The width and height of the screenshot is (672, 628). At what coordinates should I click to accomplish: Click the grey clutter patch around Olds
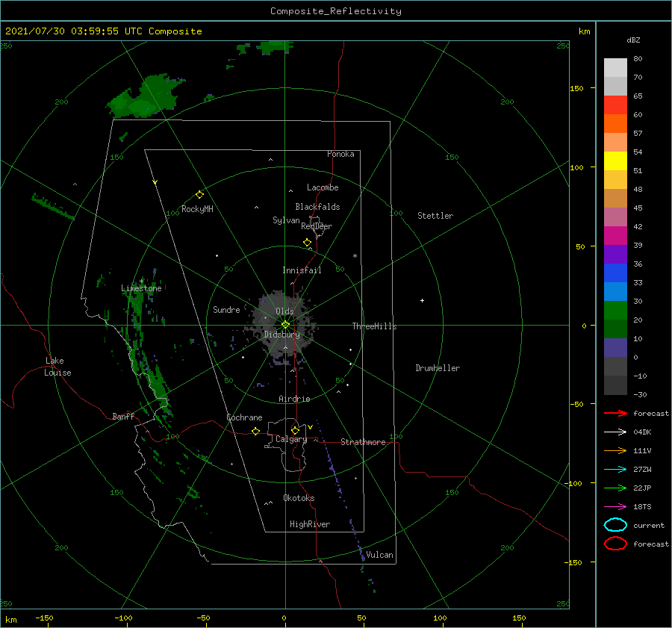click(284, 326)
